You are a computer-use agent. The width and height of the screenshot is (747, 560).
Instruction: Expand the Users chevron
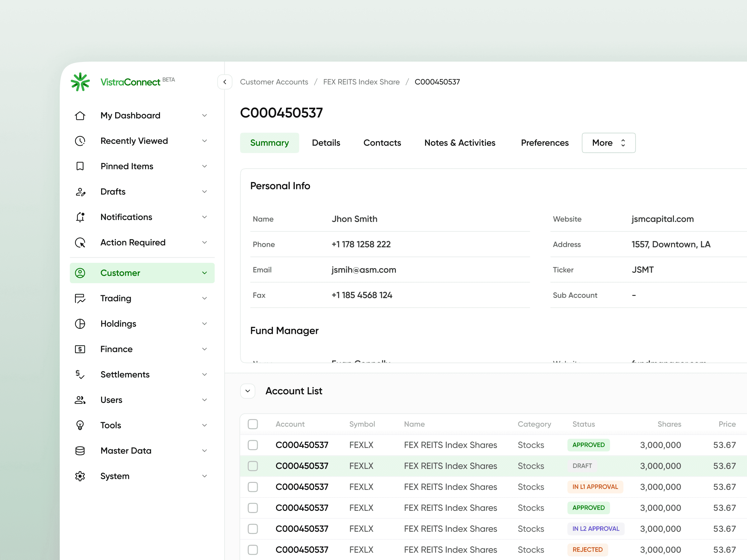(205, 400)
